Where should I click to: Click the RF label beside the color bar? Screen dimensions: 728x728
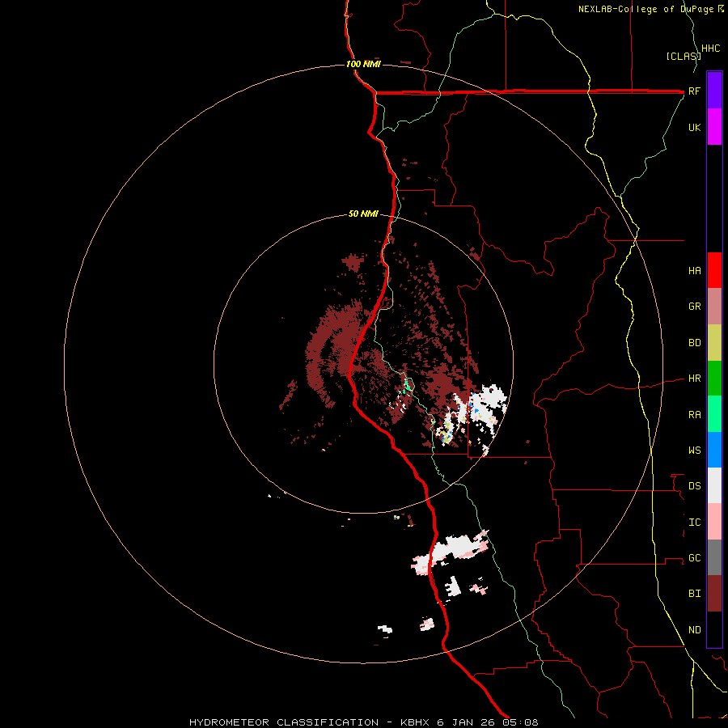pos(695,91)
